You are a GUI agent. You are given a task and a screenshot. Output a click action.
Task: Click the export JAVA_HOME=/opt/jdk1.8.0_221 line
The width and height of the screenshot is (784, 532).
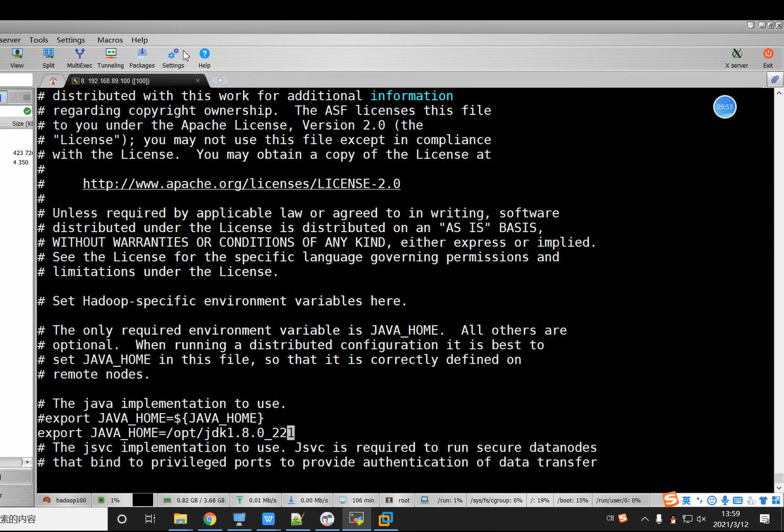click(x=166, y=433)
